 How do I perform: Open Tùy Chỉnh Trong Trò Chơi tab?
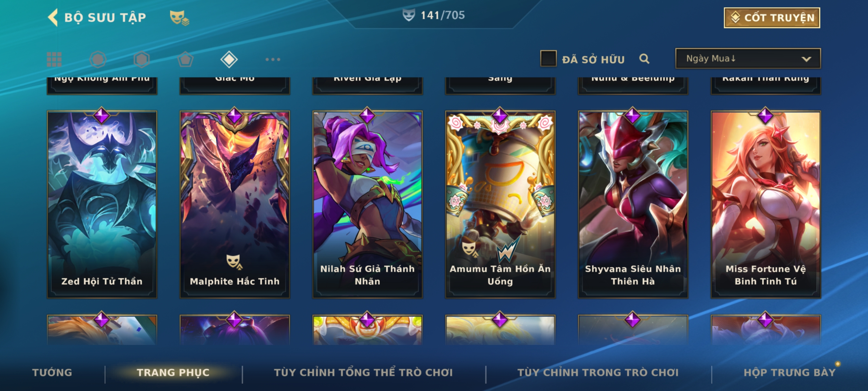[x=598, y=373]
